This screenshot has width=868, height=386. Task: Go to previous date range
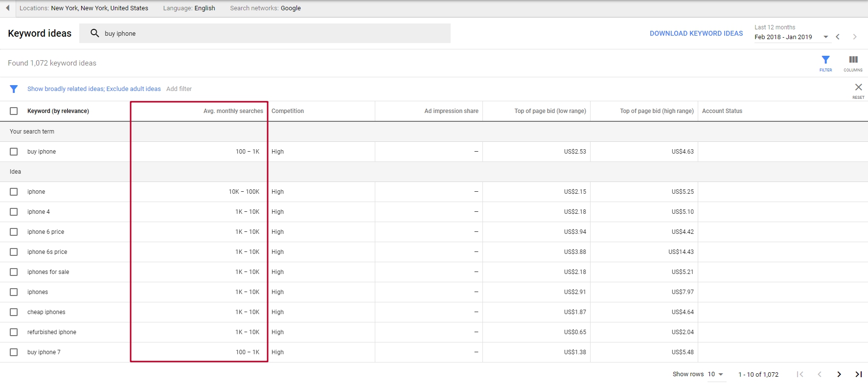(x=838, y=37)
